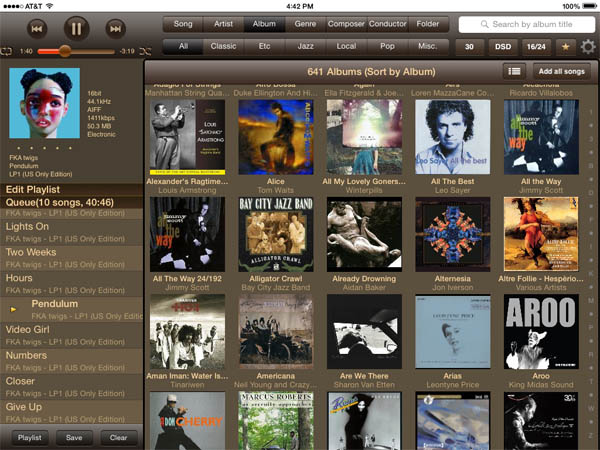Toggle repeat mode icon
Image resolution: width=600 pixels, height=450 pixels.
[7, 51]
